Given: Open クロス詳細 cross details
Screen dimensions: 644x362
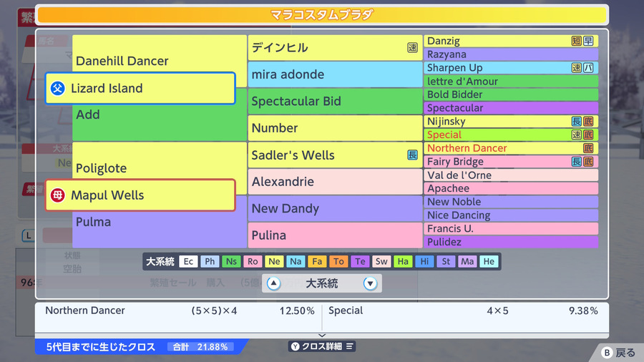Looking at the screenshot, I should (x=323, y=346).
